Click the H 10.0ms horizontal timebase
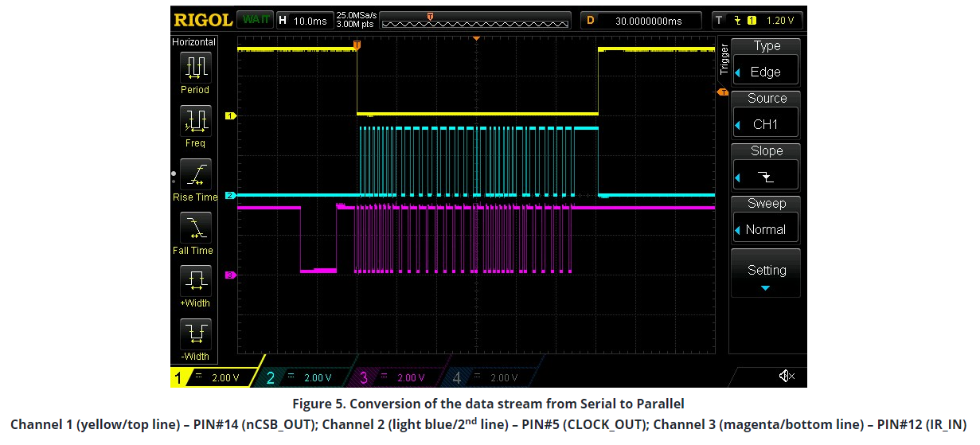980x445 pixels. click(x=304, y=21)
